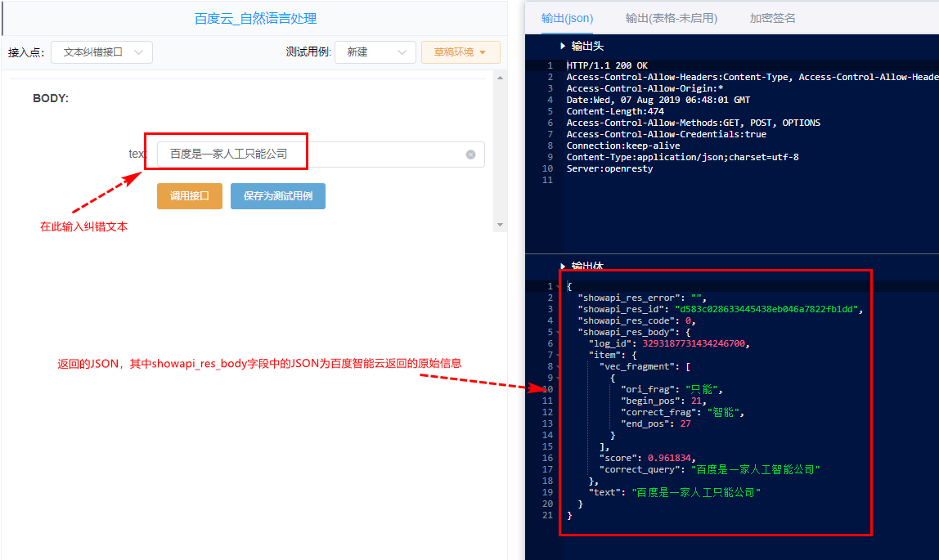Viewport: 939px width, 560px height.
Task: Click the Server:openresty header line
Action: [x=609, y=168]
